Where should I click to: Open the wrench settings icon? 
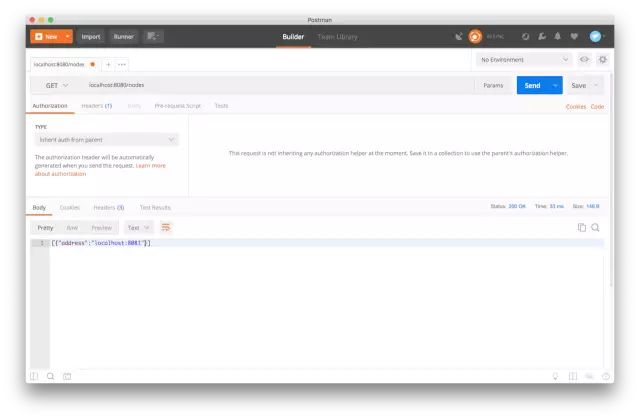point(542,37)
